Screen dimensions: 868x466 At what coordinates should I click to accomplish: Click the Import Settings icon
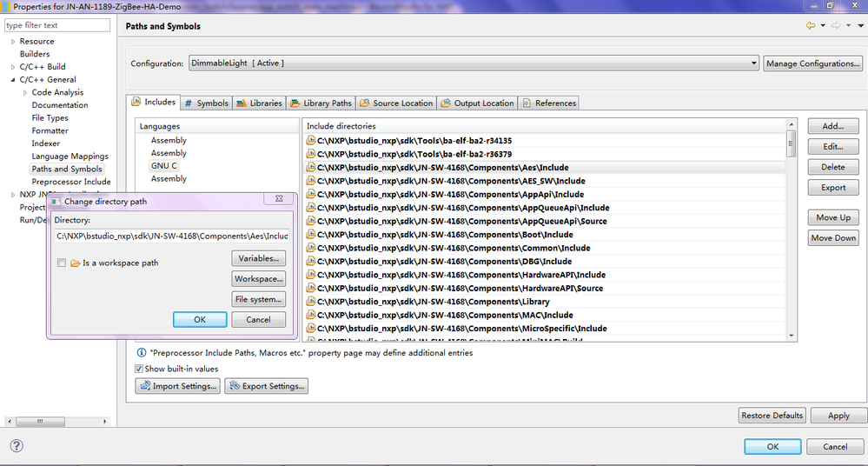(145, 386)
